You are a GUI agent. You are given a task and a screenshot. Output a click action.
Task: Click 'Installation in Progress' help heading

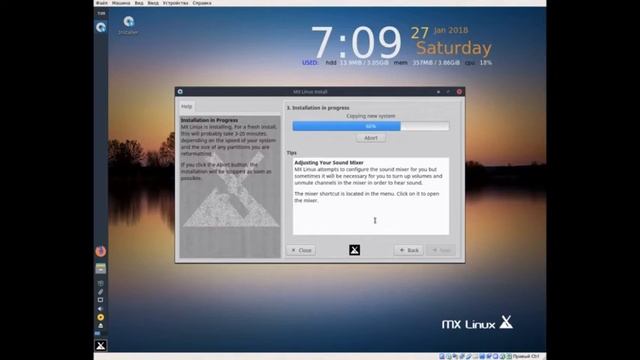209,120
